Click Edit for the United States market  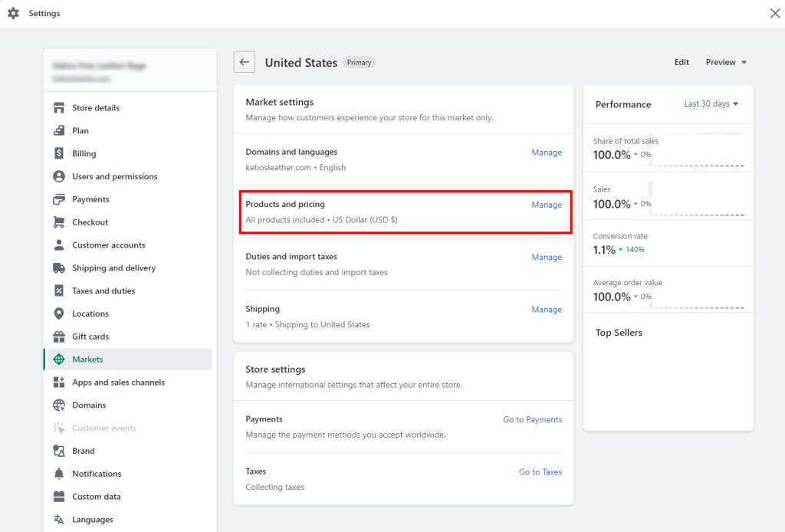click(x=682, y=62)
